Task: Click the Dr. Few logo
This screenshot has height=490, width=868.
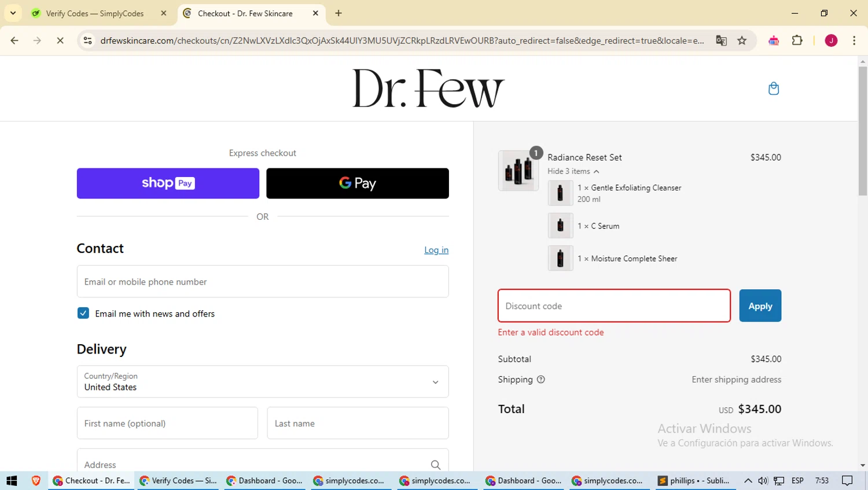Action: pyautogui.click(x=429, y=89)
